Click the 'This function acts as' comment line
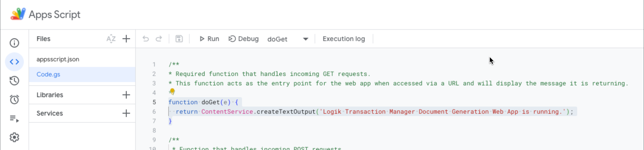This screenshot has height=150, width=644. coord(398,83)
